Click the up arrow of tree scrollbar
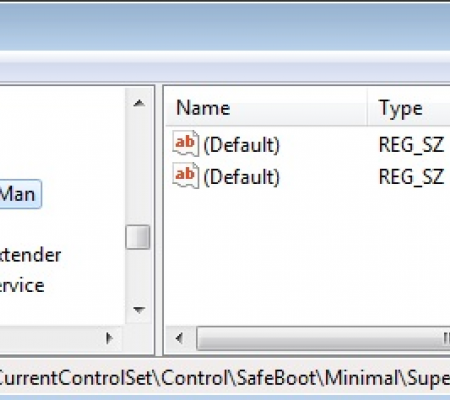Viewport: 450px width, 400px height. tap(139, 103)
